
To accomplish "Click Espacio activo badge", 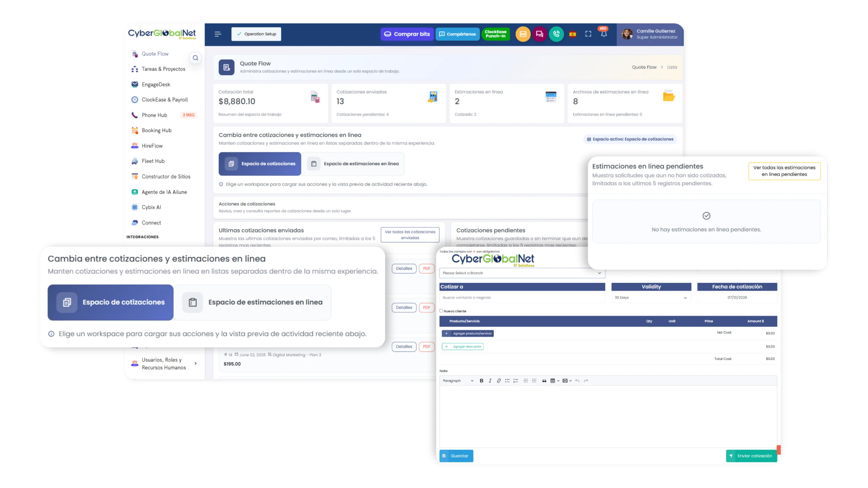I will [630, 139].
